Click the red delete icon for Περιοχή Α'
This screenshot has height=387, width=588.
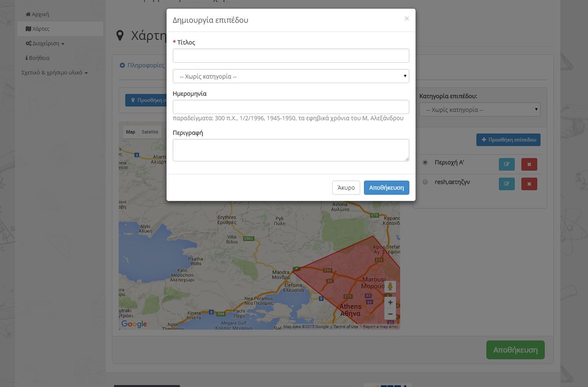tap(529, 165)
